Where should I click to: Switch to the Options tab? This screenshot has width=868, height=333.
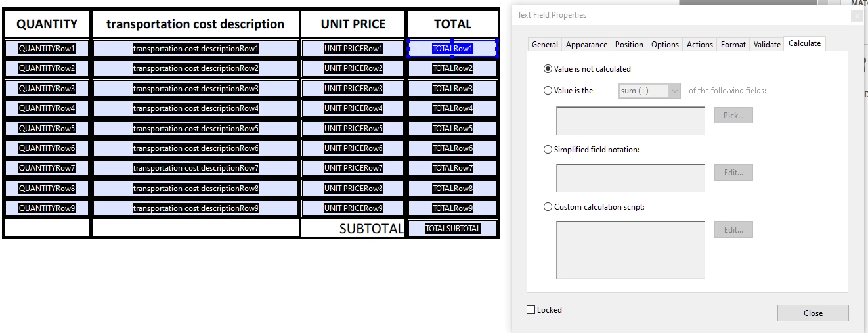click(x=665, y=45)
